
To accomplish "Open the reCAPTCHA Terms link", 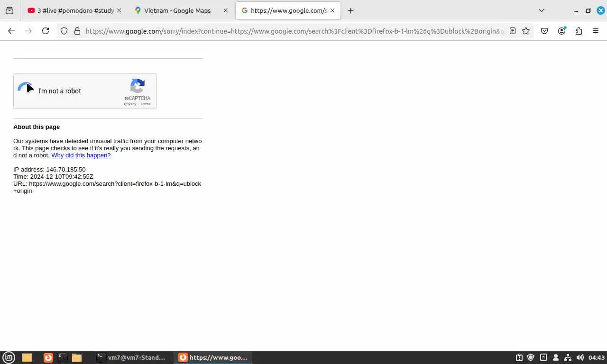I will point(145,104).
